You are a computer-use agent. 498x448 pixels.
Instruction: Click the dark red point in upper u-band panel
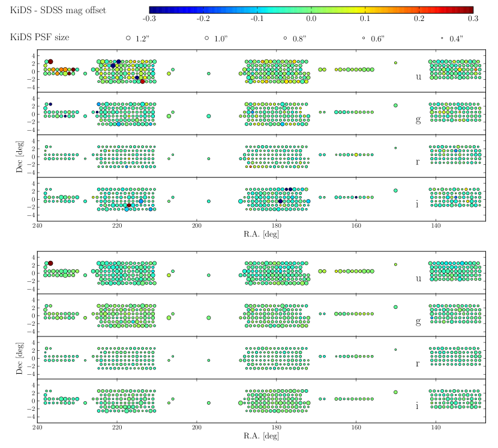(50, 61)
